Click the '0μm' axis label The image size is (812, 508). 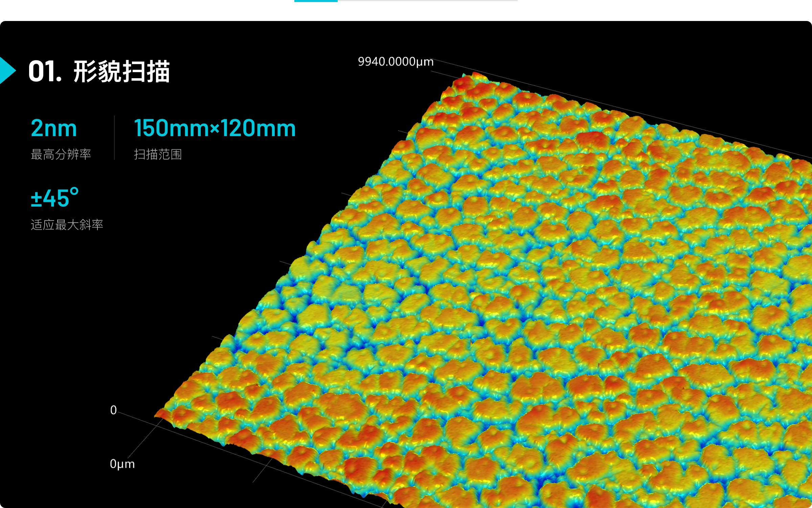point(122,464)
